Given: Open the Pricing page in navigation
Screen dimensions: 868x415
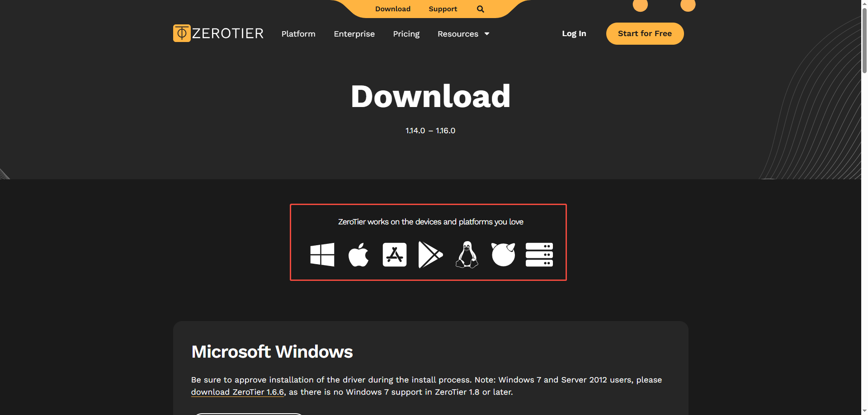Looking at the screenshot, I should 406,34.
